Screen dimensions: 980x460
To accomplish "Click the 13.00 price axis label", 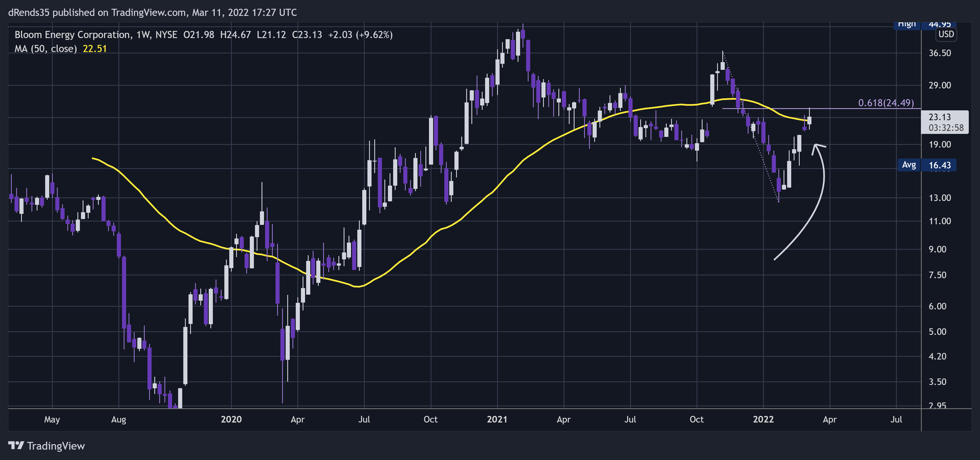I will 940,198.
